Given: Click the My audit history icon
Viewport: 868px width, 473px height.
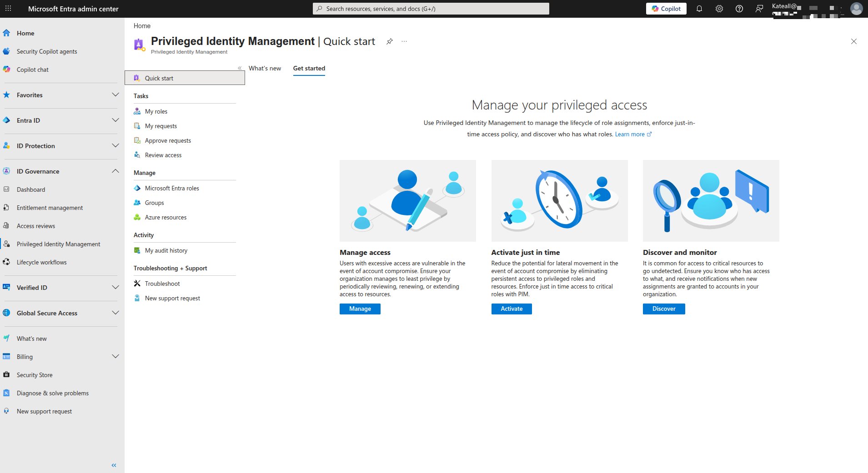Looking at the screenshot, I should (x=137, y=250).
